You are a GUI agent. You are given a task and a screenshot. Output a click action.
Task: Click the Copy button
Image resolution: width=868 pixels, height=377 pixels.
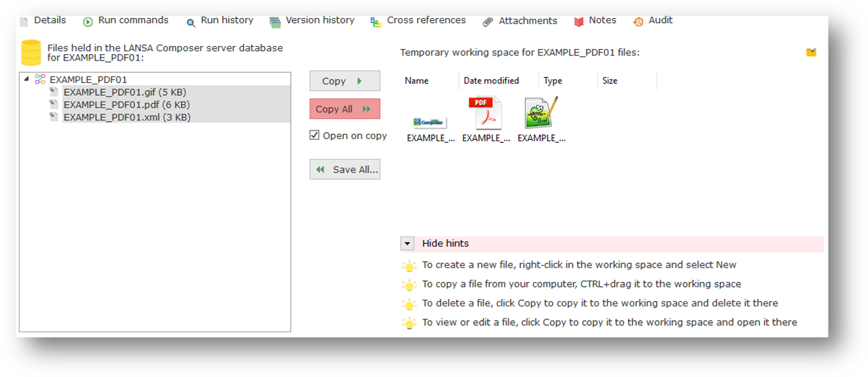point(345,81)
